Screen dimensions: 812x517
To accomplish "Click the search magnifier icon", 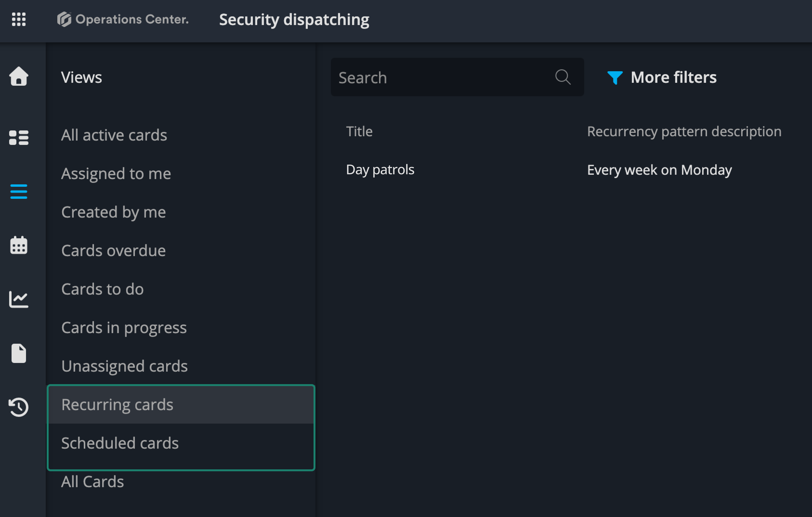I will coord(563,77).
